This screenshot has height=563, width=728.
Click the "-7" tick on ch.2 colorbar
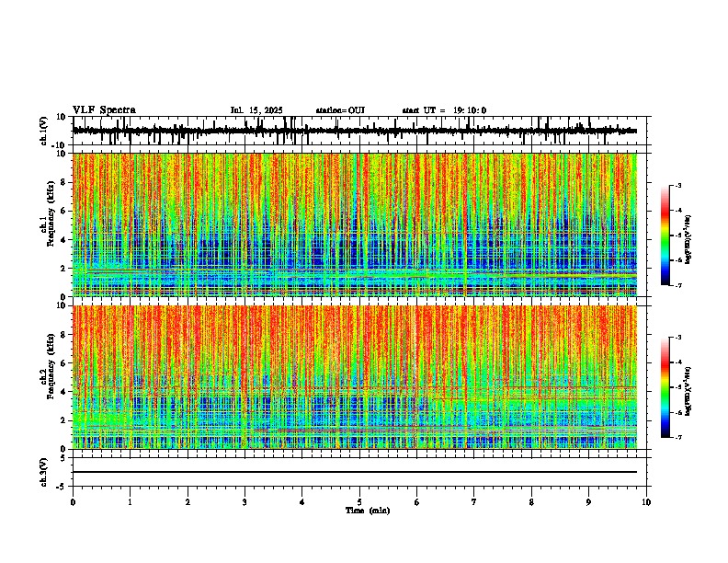point(677,437)
